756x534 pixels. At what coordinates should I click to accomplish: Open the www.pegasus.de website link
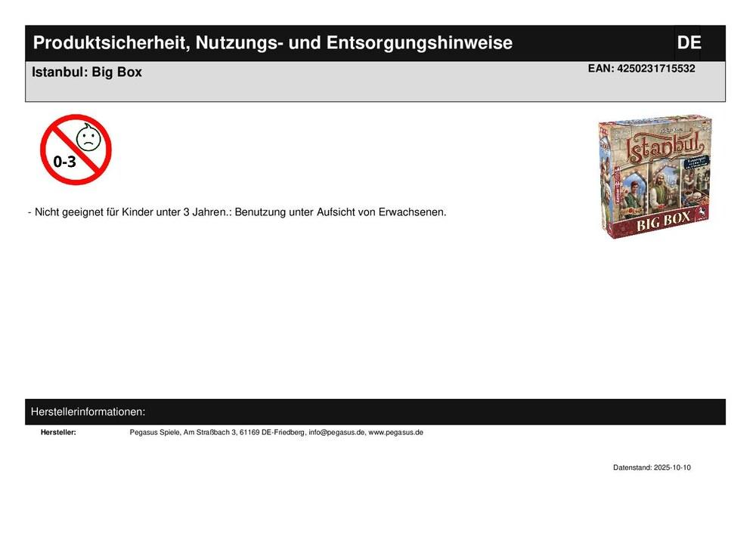395,433
